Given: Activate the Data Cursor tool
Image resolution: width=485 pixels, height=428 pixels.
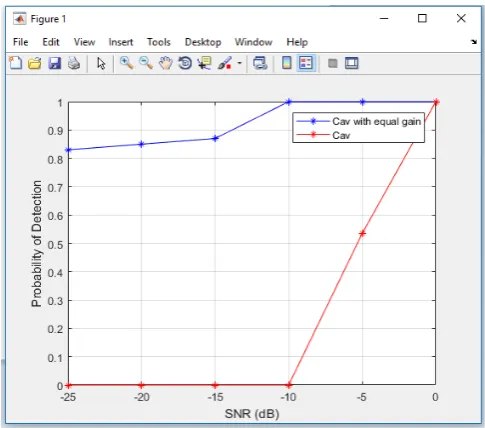Looking at the screenshot, I should [204, 63].
